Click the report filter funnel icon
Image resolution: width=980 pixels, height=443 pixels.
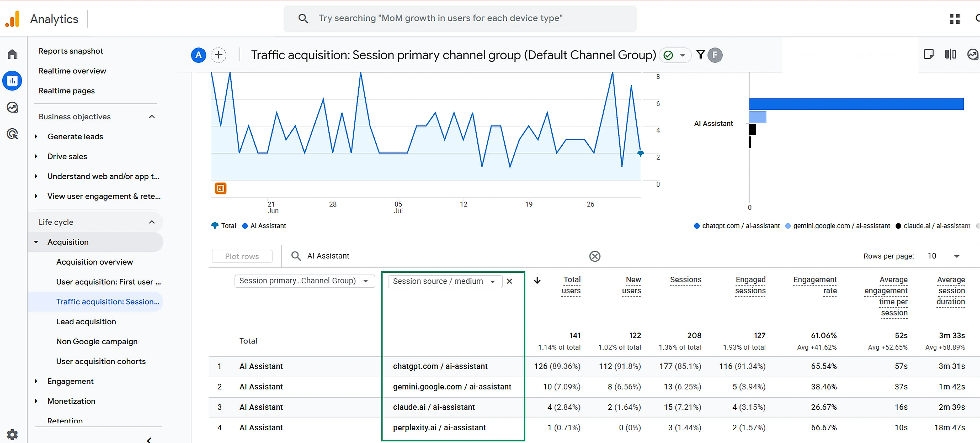click(701, 54)
